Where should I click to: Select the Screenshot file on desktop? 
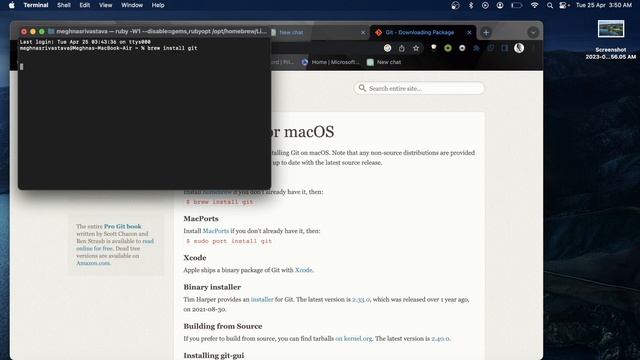(611, 40)
